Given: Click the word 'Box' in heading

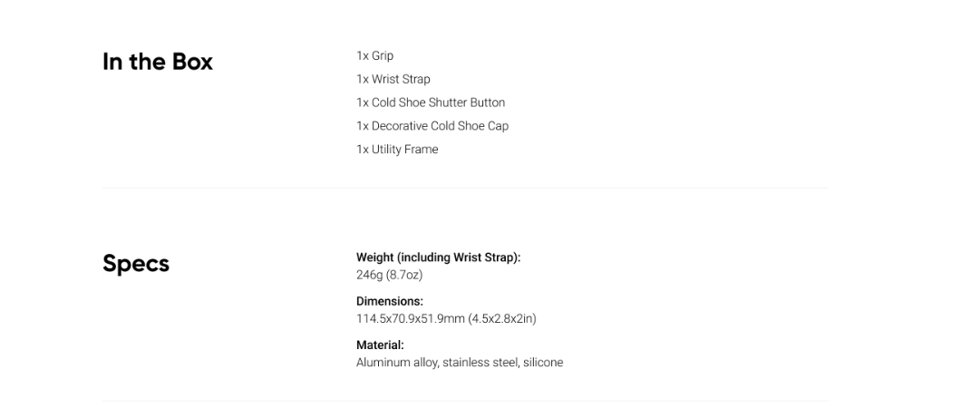Looking at the screenshot, I should [192, 62].
